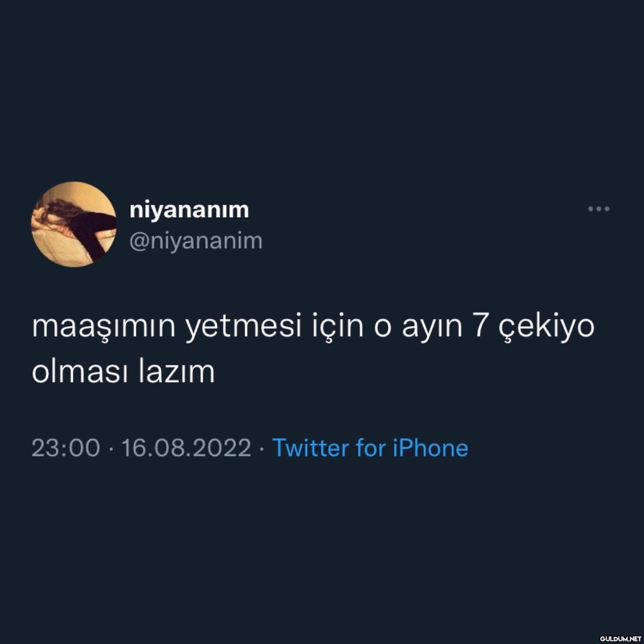Click the word çekiyo in the tweet
The height and width of the screenshot is (644, 644).
pyautogui.click(x=546, y=328)
